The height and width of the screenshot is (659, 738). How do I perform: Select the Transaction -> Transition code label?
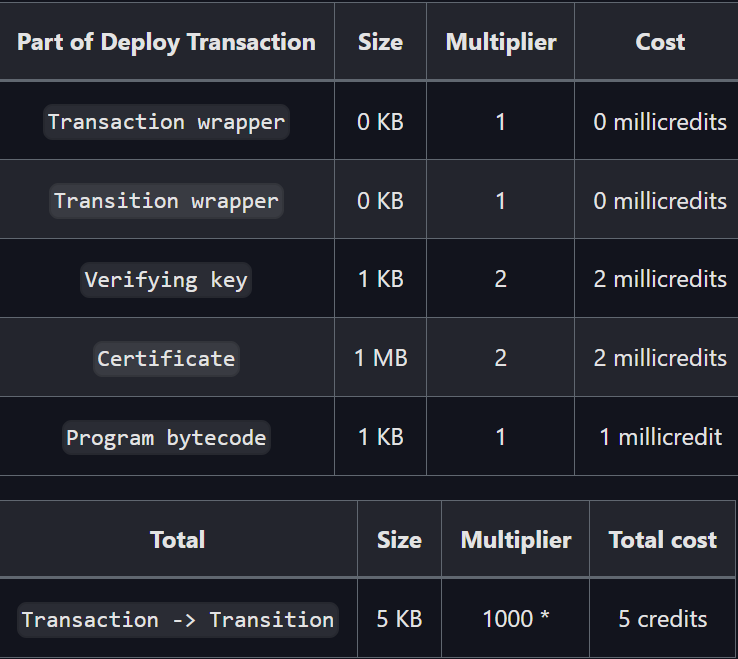178,619
